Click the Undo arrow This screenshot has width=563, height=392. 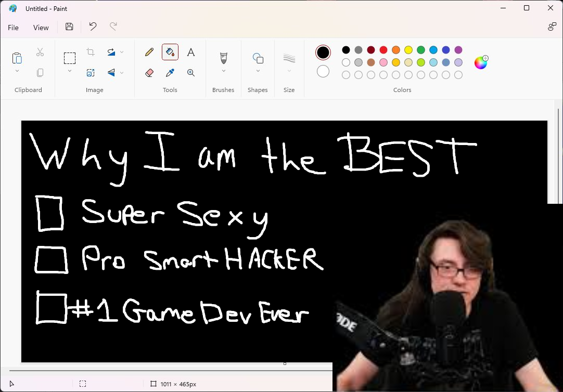tap(93, 26)
